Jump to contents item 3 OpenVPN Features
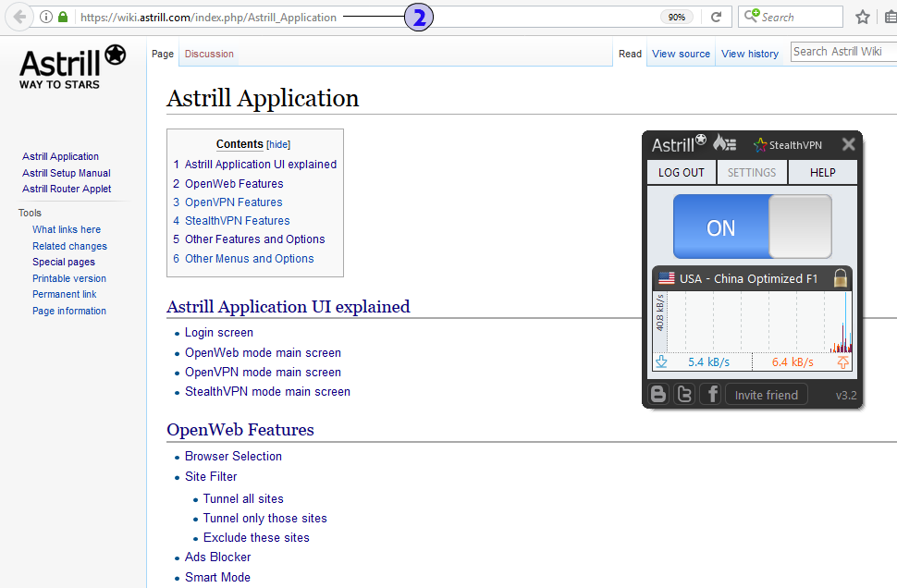Image resolution: width=897 pixels, height=588 pixels. coord(227,202)
